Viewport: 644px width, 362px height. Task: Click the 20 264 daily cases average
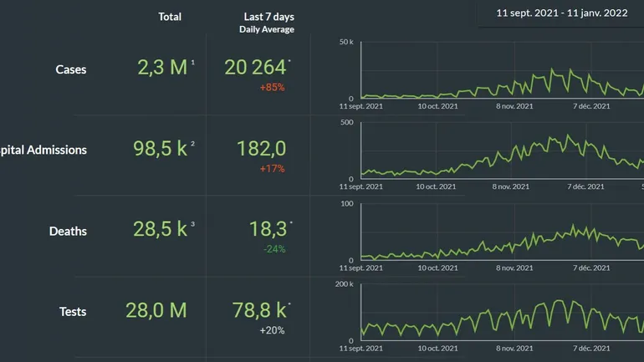click(x=255, y=68)
